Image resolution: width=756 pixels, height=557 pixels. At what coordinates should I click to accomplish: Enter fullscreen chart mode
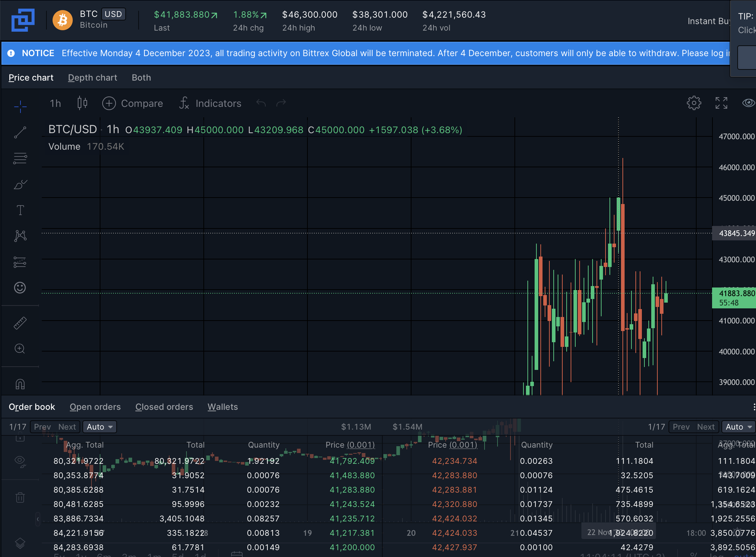pyautogui.click(x=721, y=103)
